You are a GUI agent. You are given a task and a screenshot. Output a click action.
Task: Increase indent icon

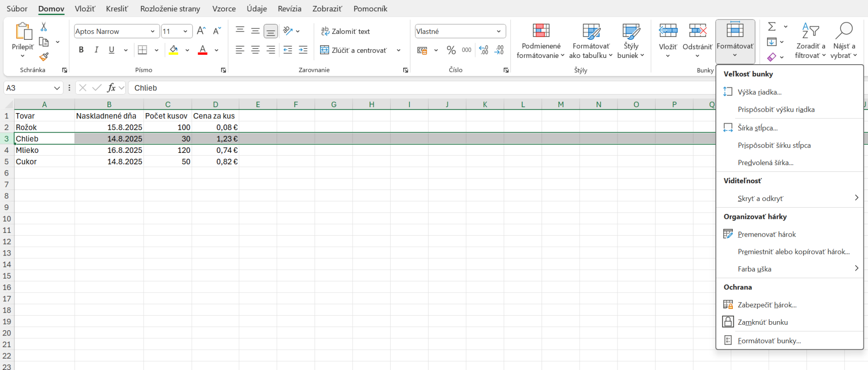(303, 50)
